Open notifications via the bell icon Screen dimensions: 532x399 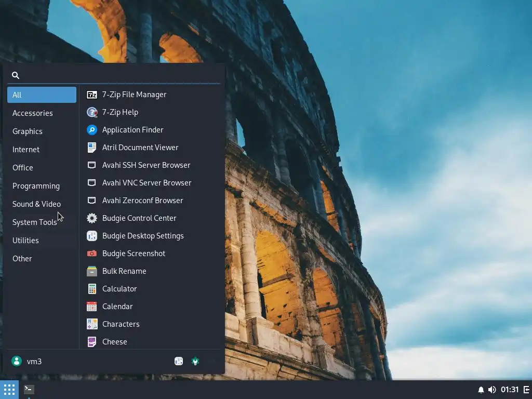pyautogui.click(x=481, y=390)
